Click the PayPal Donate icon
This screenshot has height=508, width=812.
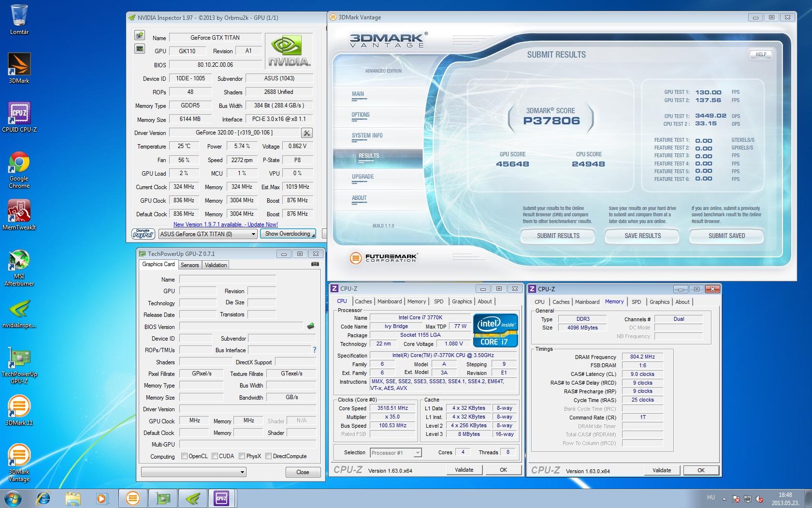point(143,234)
